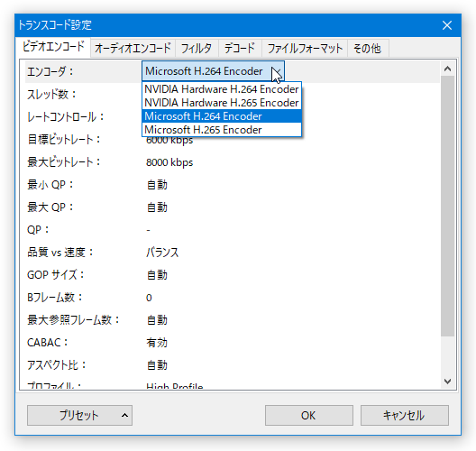
Task: Click the scrollbar down arrow
Action: click(447, 382)
